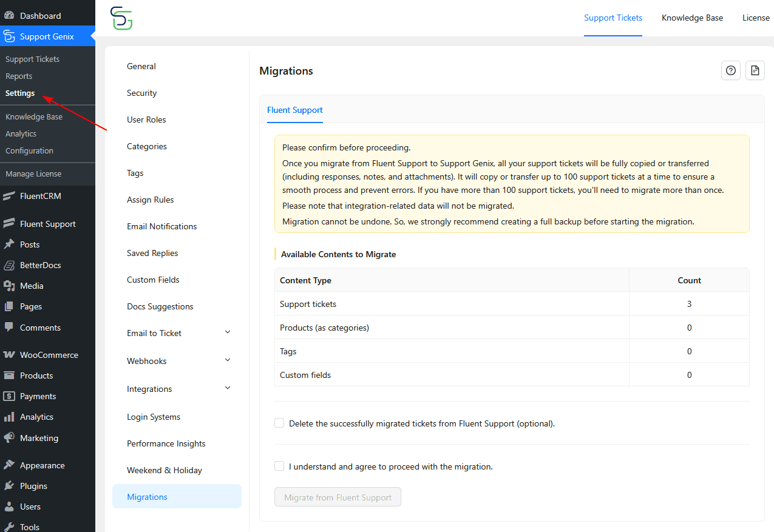Expand the Email to Ticket chevron

pyautogui.click(x=228, y=332)
